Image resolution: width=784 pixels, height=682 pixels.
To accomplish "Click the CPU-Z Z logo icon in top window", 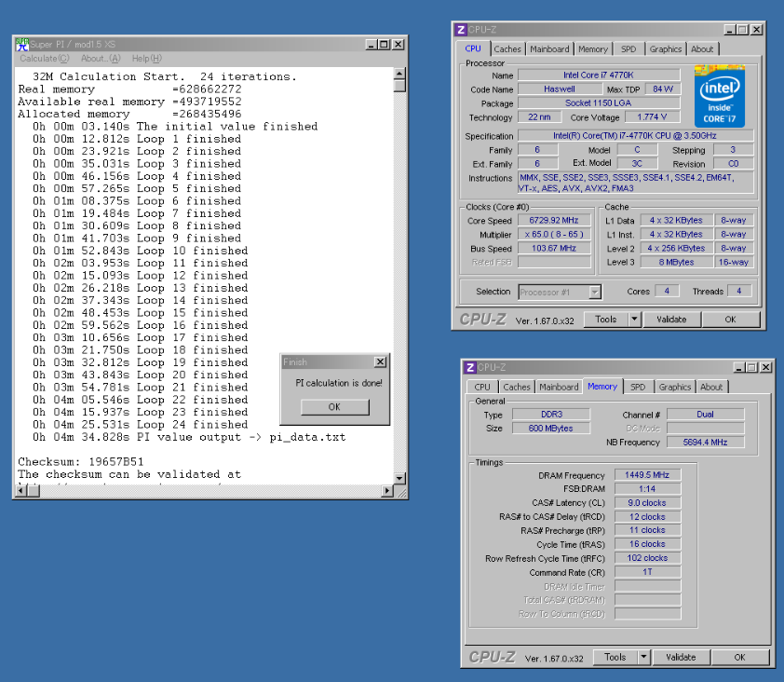I will (461, 30).
